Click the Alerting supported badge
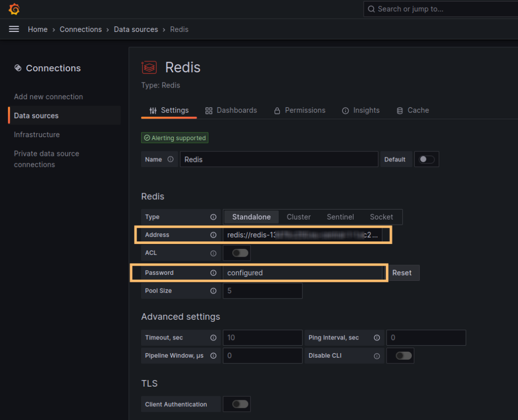This screenshot has height=420, width=518. 175,138
